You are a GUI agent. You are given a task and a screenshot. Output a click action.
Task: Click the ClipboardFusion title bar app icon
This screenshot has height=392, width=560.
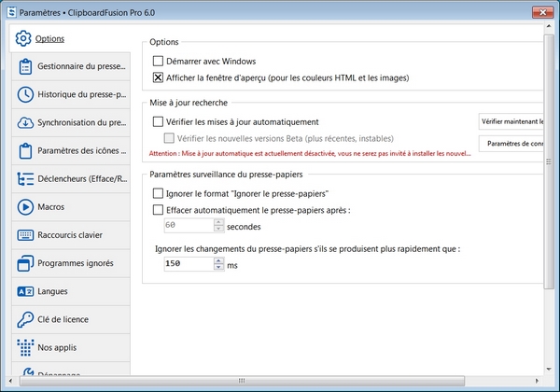point(12,12)
